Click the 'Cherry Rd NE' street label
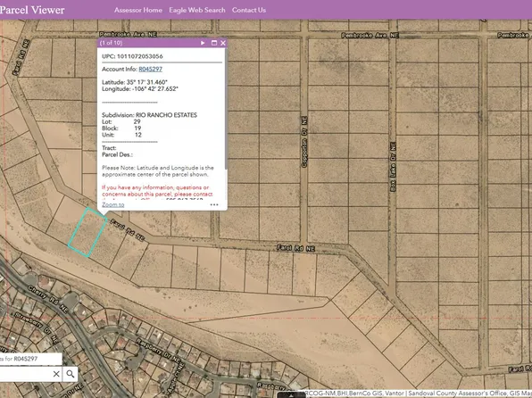Viewport: 532px width, 398px height. (x=48, y=299)
